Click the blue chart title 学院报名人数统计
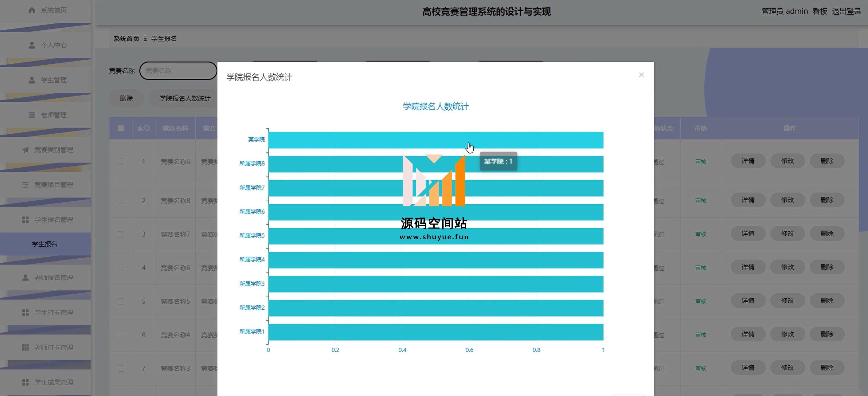868x396 pixels. [436, 107]
